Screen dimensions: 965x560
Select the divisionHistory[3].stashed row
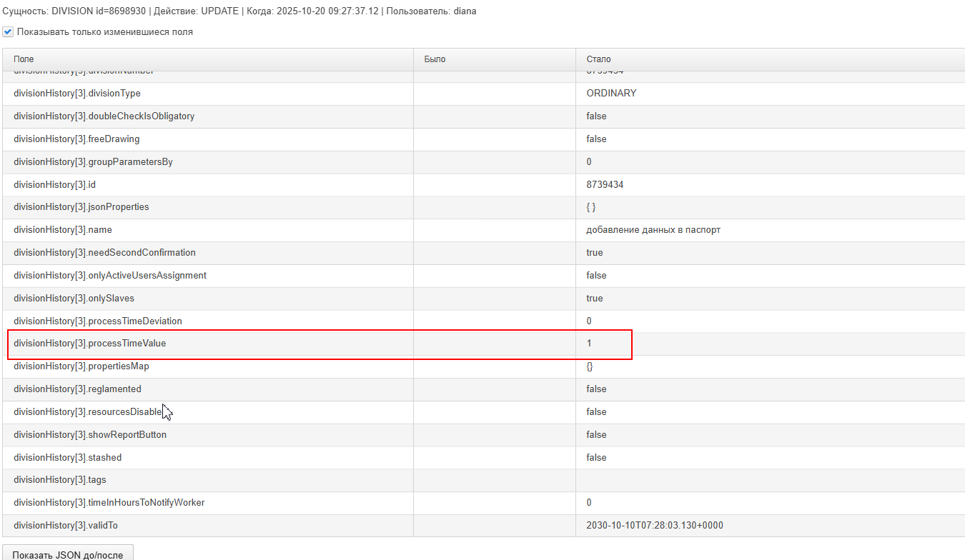pos(484,457)
